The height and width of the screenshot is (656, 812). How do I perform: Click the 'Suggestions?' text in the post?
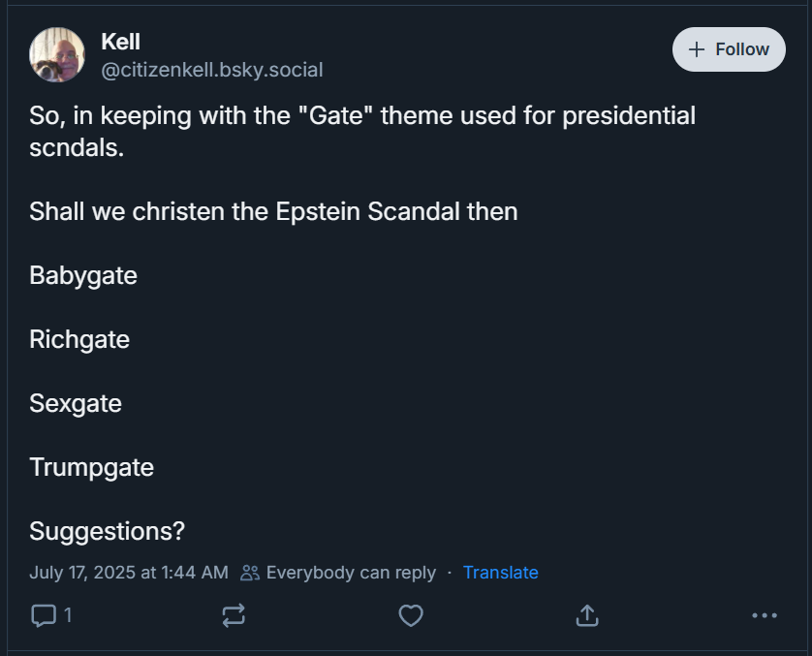coord(107,531)
